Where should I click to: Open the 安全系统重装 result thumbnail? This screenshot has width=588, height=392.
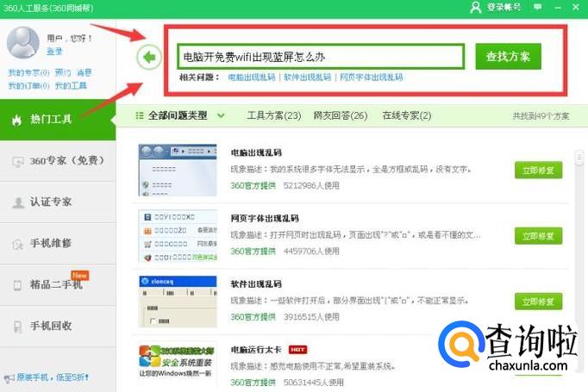click(x=178, y=364)
